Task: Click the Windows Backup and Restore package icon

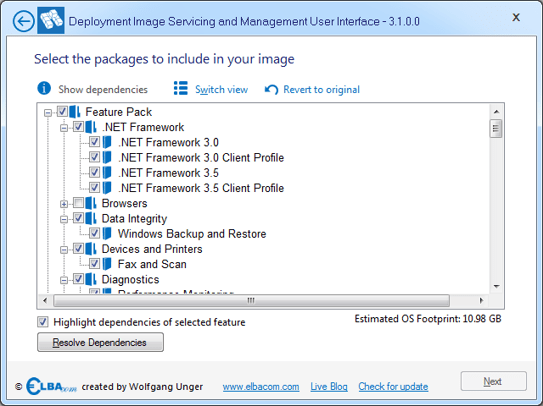Action: coord(107,233)
